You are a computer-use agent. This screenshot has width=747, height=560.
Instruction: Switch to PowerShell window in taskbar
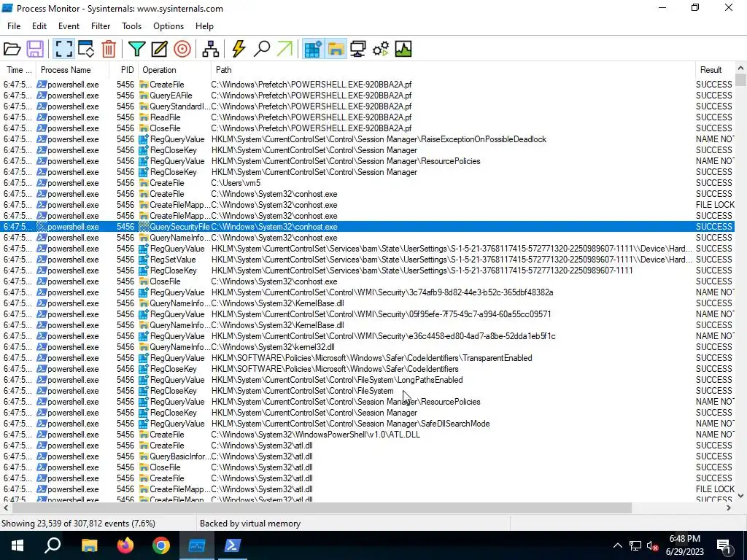233,545
